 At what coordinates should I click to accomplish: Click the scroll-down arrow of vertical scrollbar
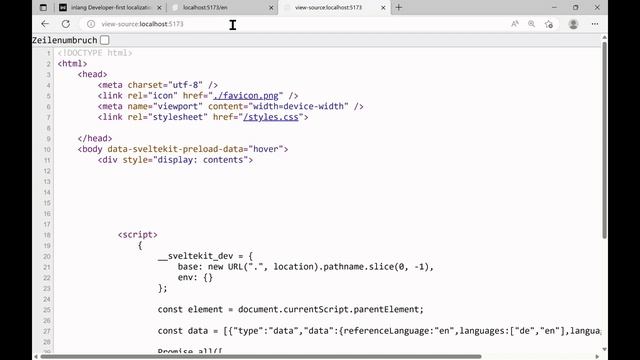coord(604,350)
